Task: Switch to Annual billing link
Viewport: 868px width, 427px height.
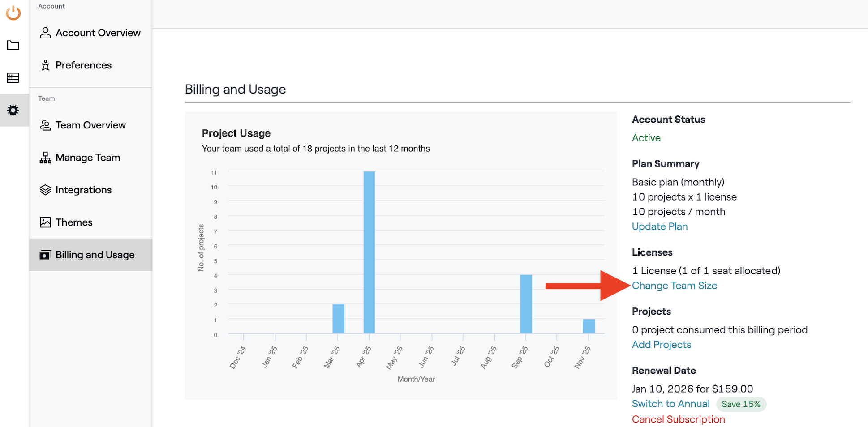Action: pos(670,404)
